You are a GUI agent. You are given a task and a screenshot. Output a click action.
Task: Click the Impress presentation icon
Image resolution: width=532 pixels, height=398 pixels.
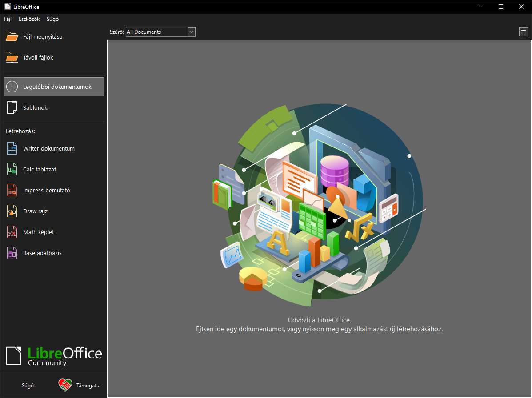[12, 190]
